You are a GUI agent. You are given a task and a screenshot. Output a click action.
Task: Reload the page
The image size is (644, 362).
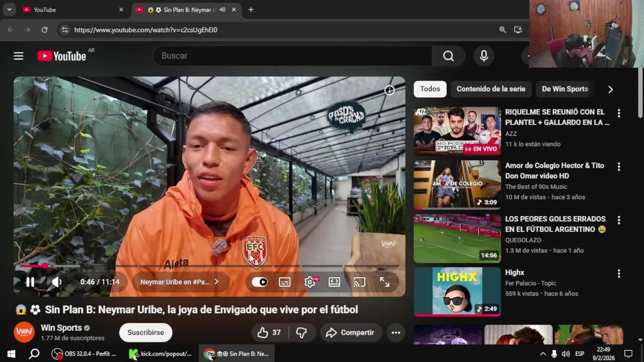(x=44, y=30)
